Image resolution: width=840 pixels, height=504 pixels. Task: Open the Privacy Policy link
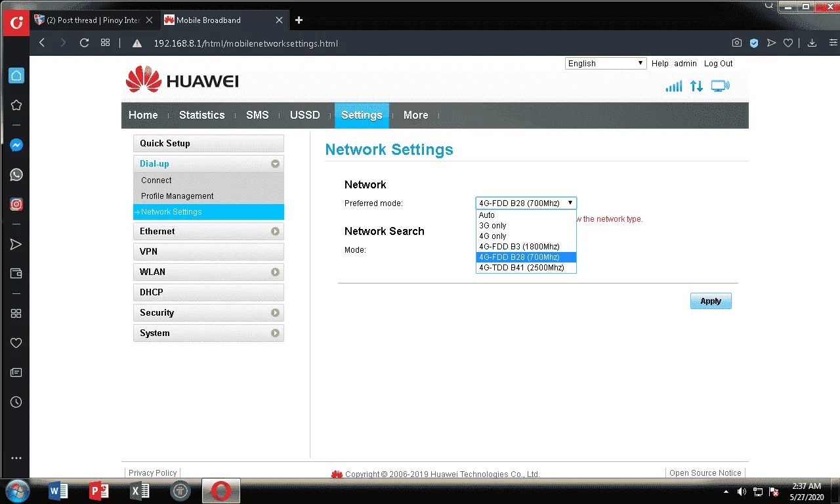coord(153,473)
